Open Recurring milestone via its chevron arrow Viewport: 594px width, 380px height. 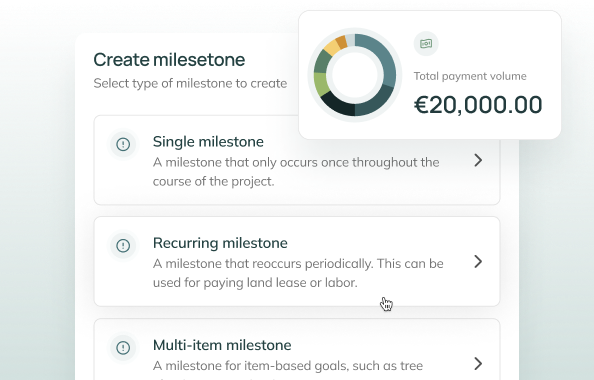[x=478, y=261]
